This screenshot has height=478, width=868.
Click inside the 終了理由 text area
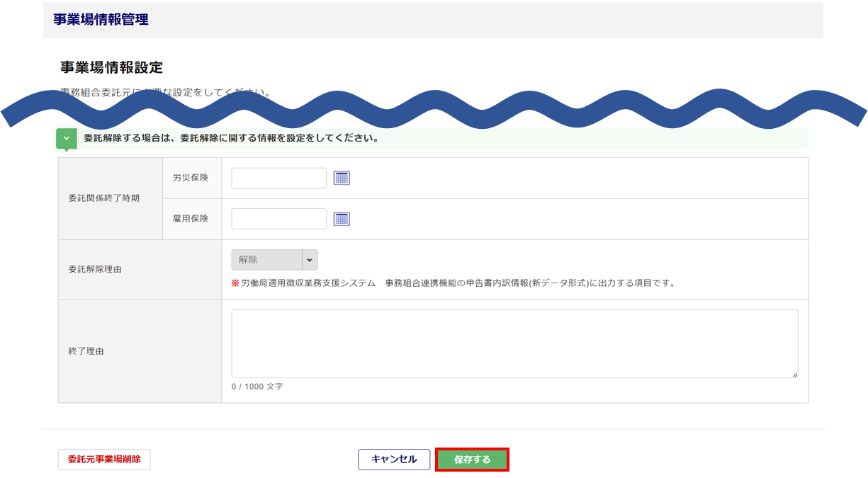pyautogui.click(x=514, y=343)
